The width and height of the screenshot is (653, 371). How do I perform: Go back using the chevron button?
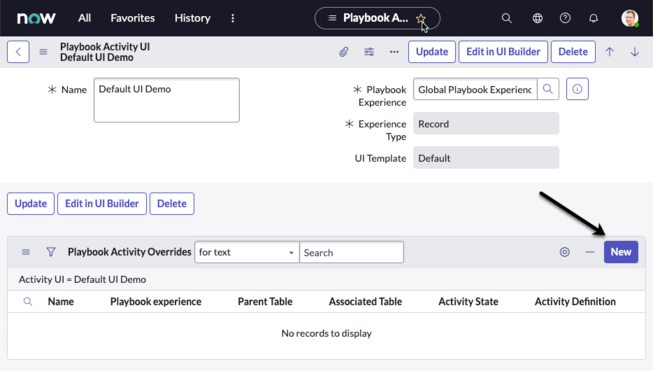[18, 52]
